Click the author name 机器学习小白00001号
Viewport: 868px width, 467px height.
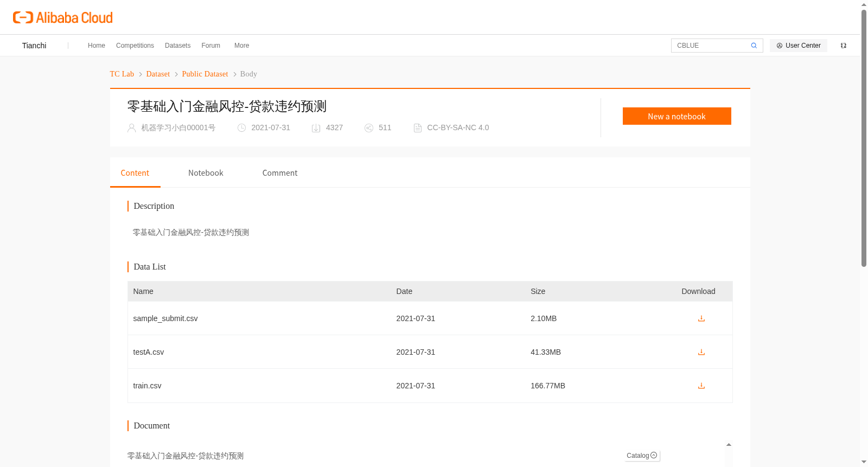pos(178,127)
